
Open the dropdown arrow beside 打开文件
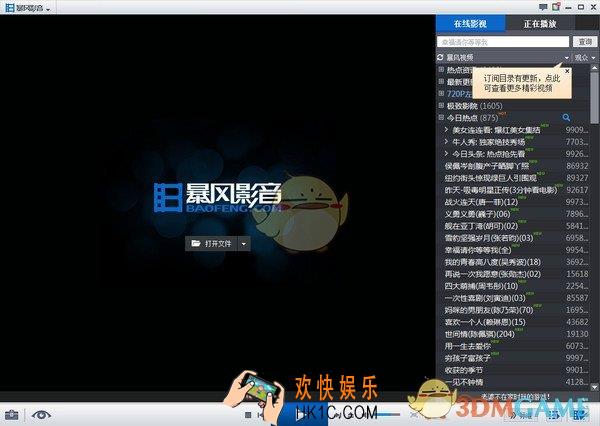(244, 244)
